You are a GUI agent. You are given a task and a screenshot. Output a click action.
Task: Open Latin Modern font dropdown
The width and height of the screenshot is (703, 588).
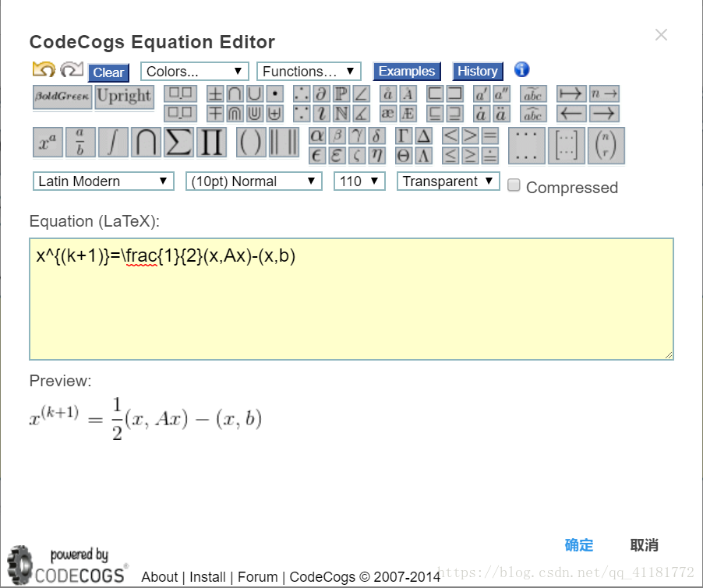pyautogui.click(x=104, y=181)
